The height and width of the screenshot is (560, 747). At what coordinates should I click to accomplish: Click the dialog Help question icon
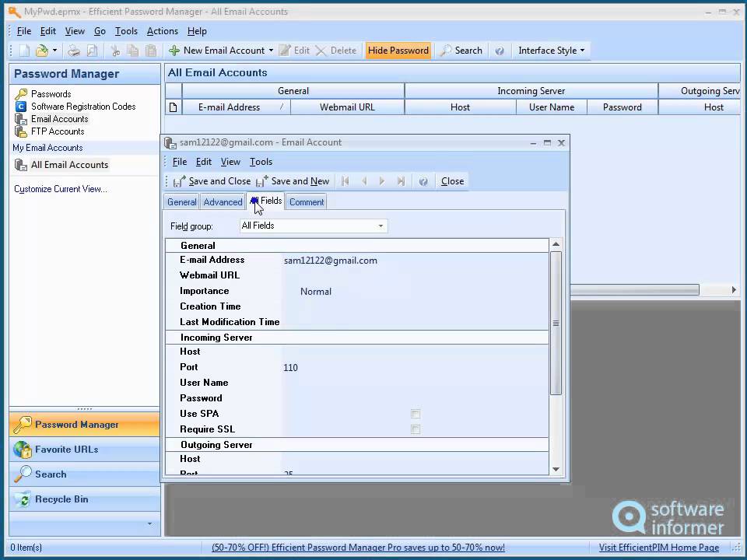pyautogui.click(x=423, y=181)
